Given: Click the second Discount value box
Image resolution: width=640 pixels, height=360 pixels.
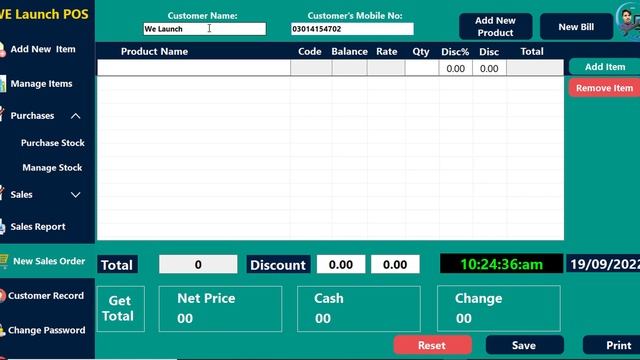Looking at the screenshot, I should coord(395,264).
